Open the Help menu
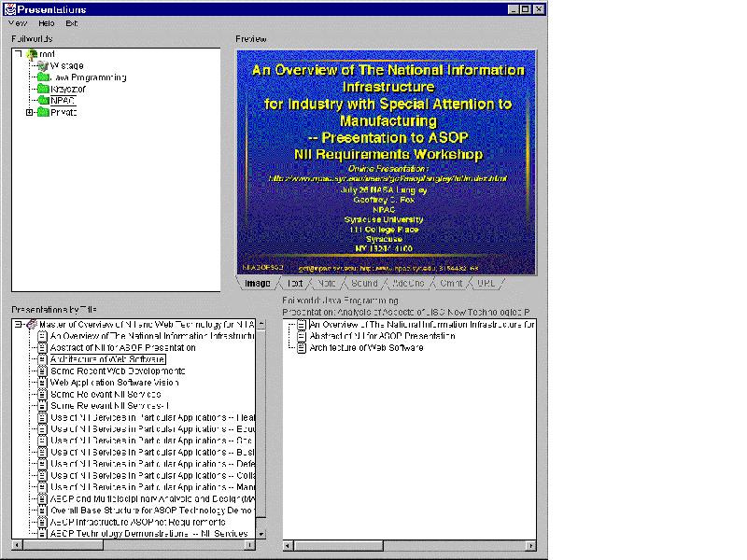 pos(46,22)
